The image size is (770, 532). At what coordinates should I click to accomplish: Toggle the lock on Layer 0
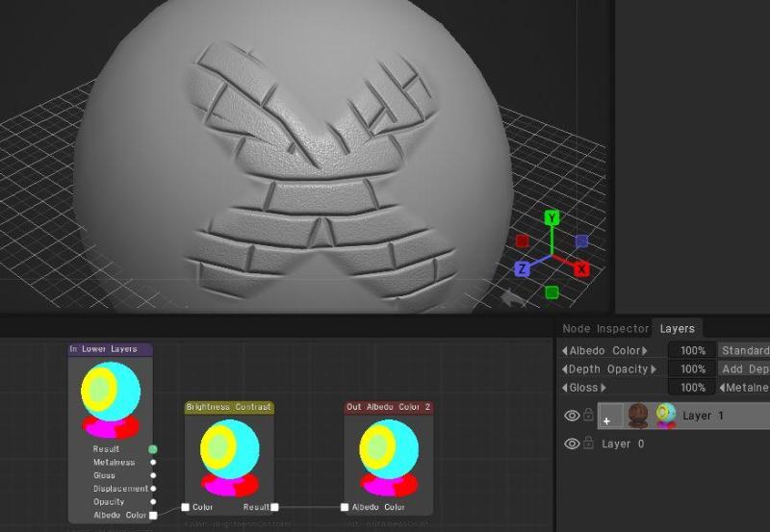coord(588,443)
